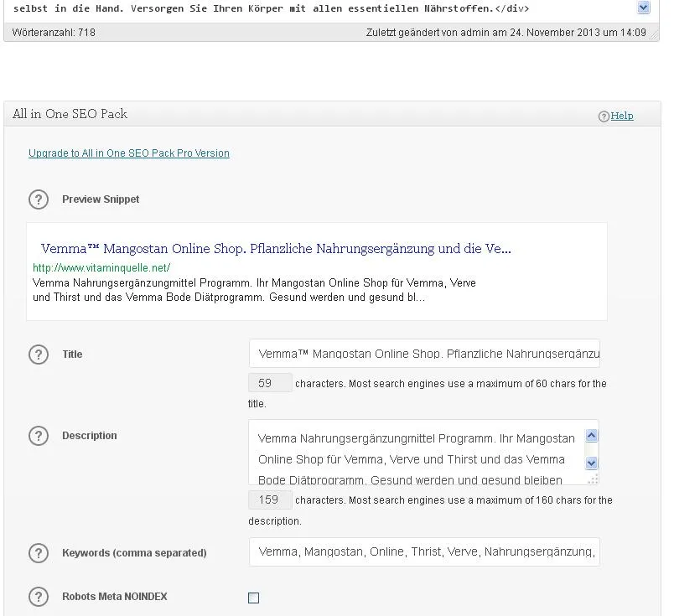
Task: Click the Zuletzt geändert von admin status text
Action: pos(506,33)
